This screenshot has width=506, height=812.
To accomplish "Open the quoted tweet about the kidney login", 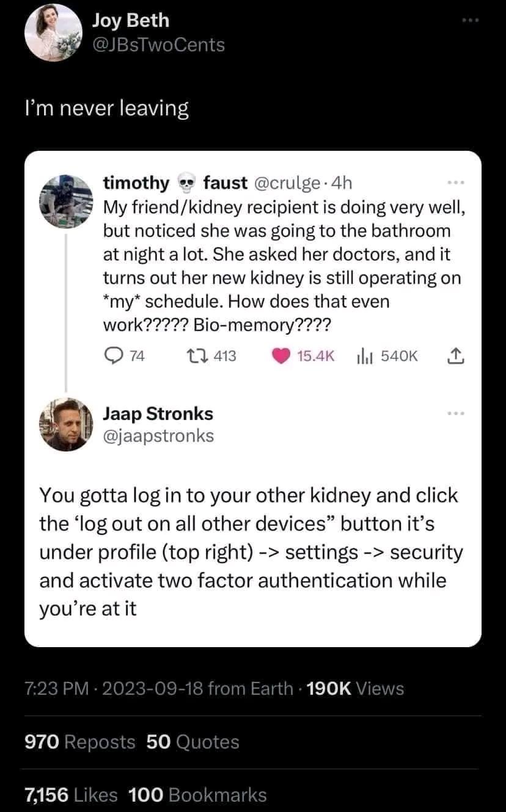I will 252,549.
